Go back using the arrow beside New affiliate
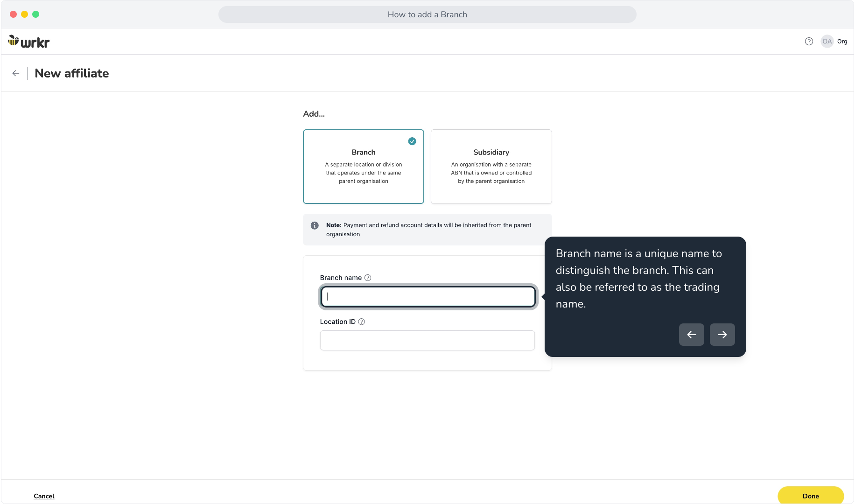The height and width of the screenshot is (504, 855). pos(16,73)
